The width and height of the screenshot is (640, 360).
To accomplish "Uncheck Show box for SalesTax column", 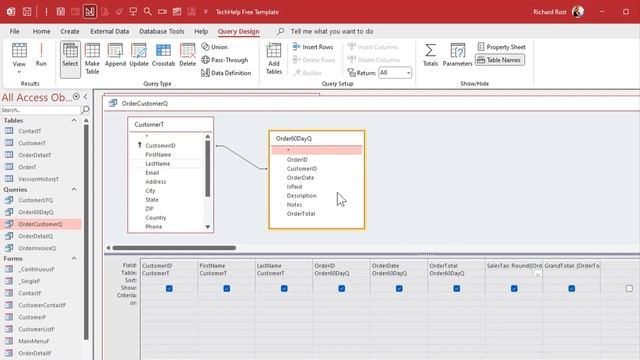I will (x=514, y=289).
